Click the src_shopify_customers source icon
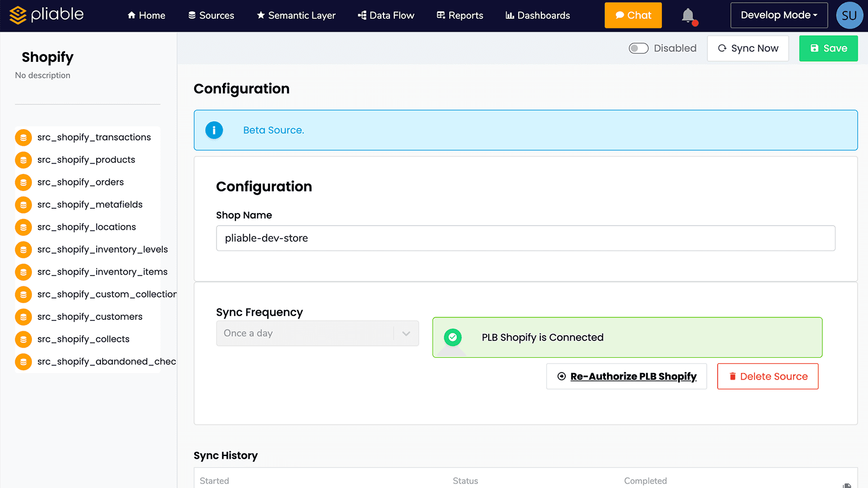The image size is (868, 488). tap(23, 317)
